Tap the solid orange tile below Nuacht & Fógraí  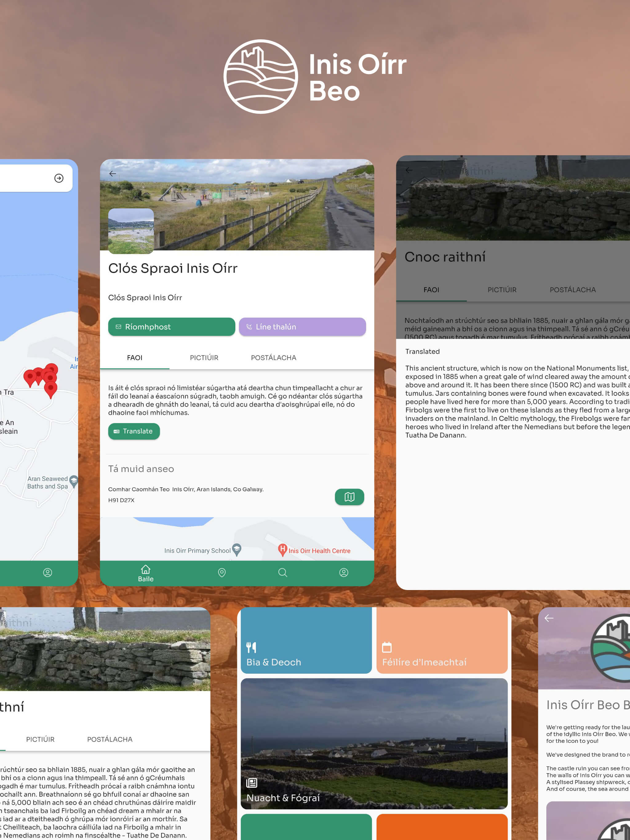tap(442, 827)
